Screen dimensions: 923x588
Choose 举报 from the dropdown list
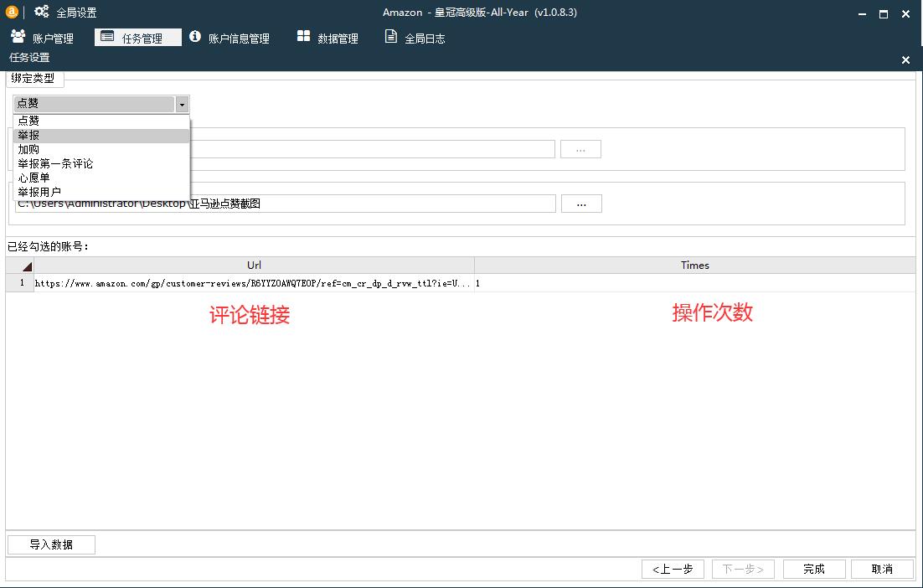pyautogui.click(x=101, y=136)
